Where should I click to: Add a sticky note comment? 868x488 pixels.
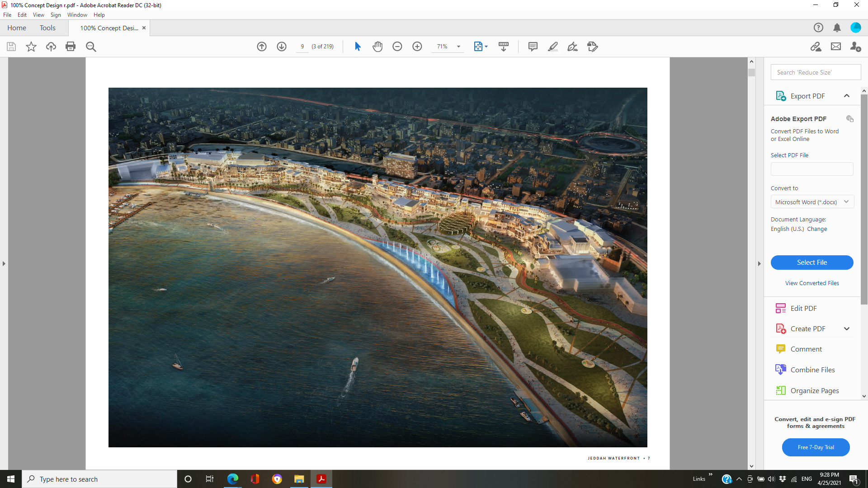533,47
